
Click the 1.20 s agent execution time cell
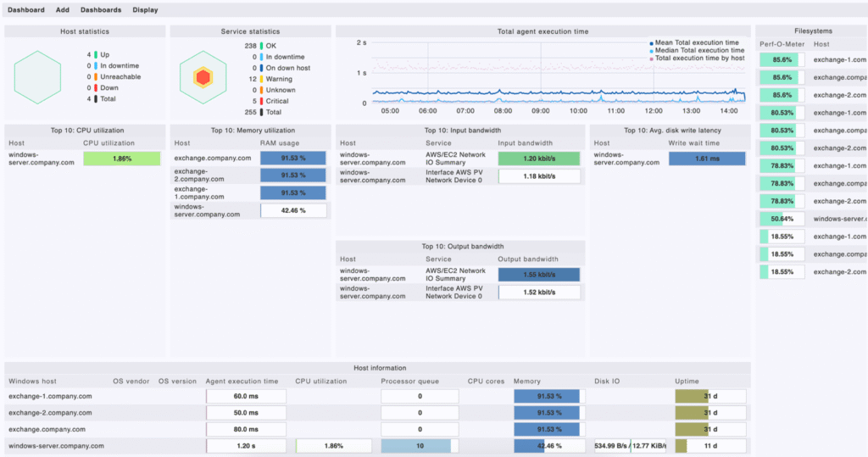click(246, 446)
